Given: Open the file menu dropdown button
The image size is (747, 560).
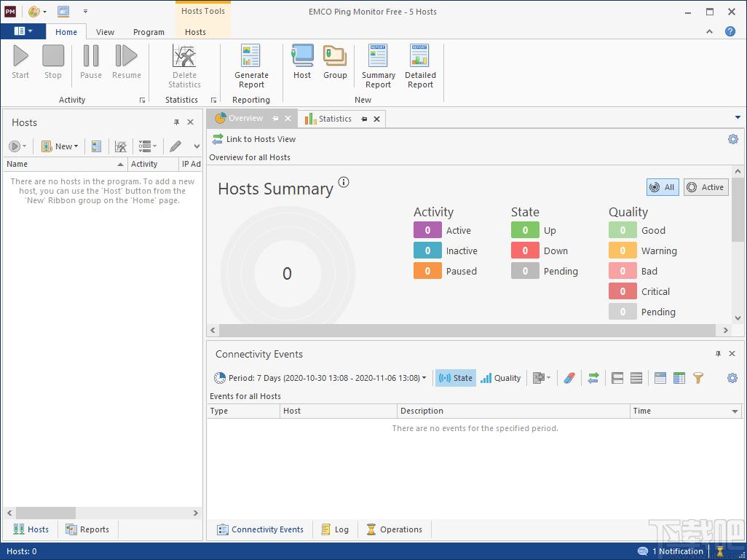Looking at the screenshot, I should pyautogui.click(x=23, y=31).
